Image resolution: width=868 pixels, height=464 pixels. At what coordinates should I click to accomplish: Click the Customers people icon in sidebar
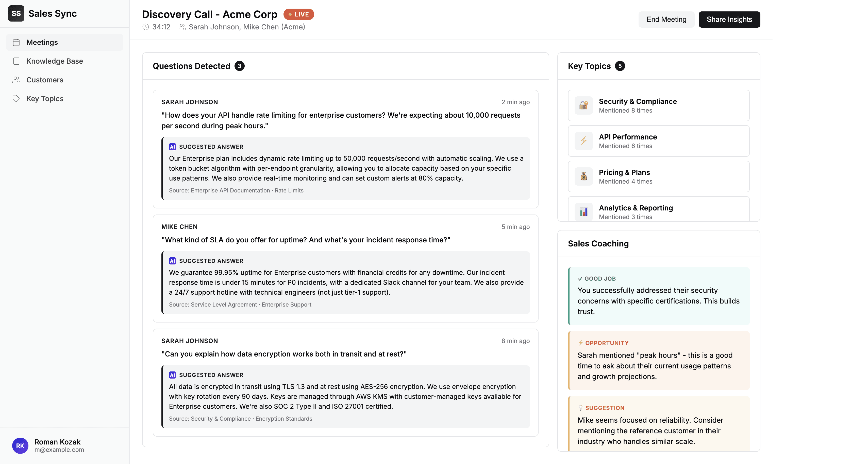click(16, 80)
